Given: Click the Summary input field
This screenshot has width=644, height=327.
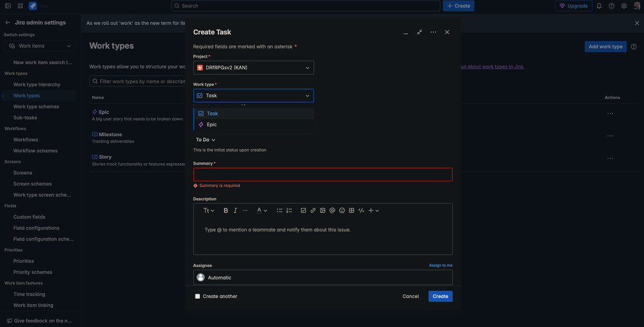Looking at the screenshot, I should (x=323, y=175).
